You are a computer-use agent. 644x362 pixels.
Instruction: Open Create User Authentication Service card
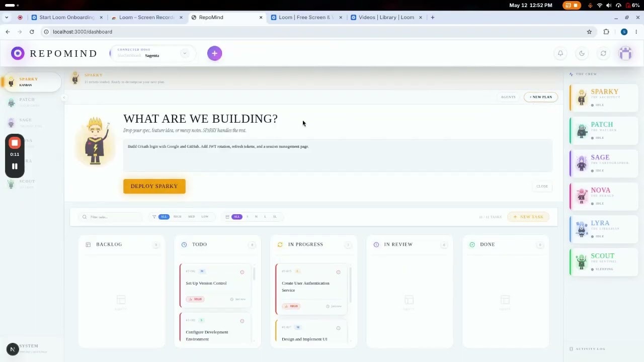[x=311, y=288]
